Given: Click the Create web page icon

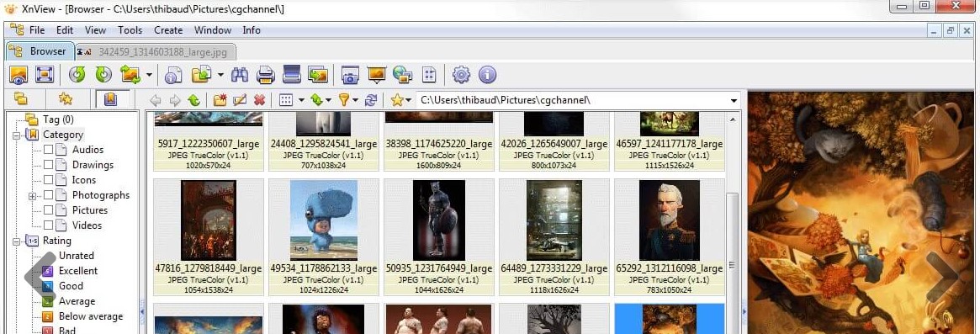Looking at the screenshot, I should tap(402, 75).
